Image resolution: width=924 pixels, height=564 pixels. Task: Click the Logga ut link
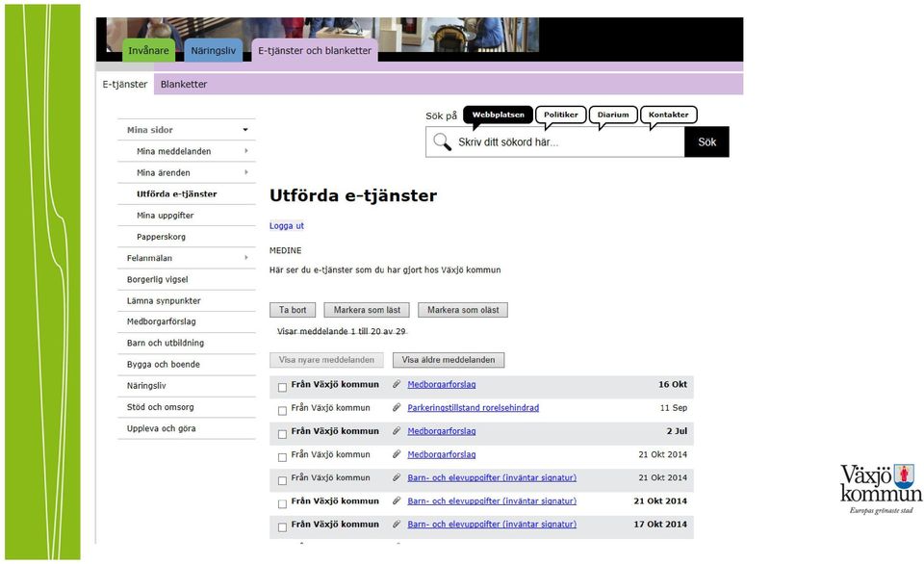287,226
